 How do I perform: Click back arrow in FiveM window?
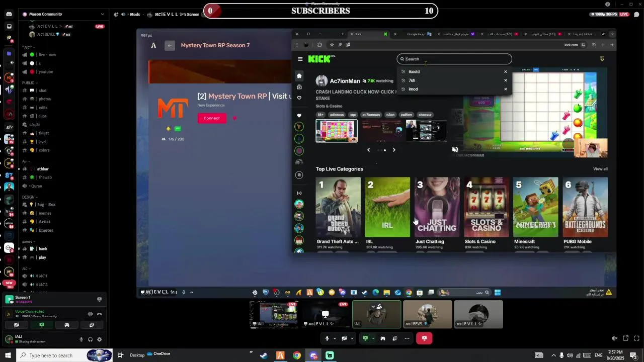click(170, 46)
